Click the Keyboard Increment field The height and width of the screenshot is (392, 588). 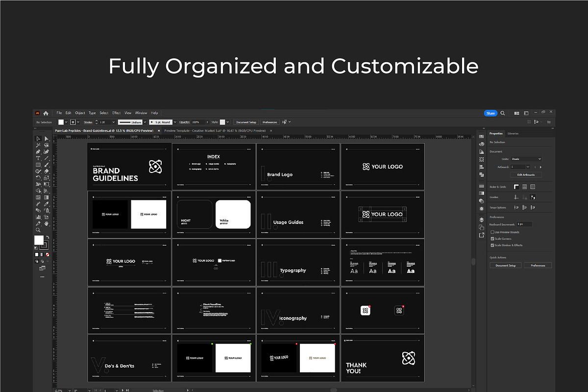(x=524, y=224)
